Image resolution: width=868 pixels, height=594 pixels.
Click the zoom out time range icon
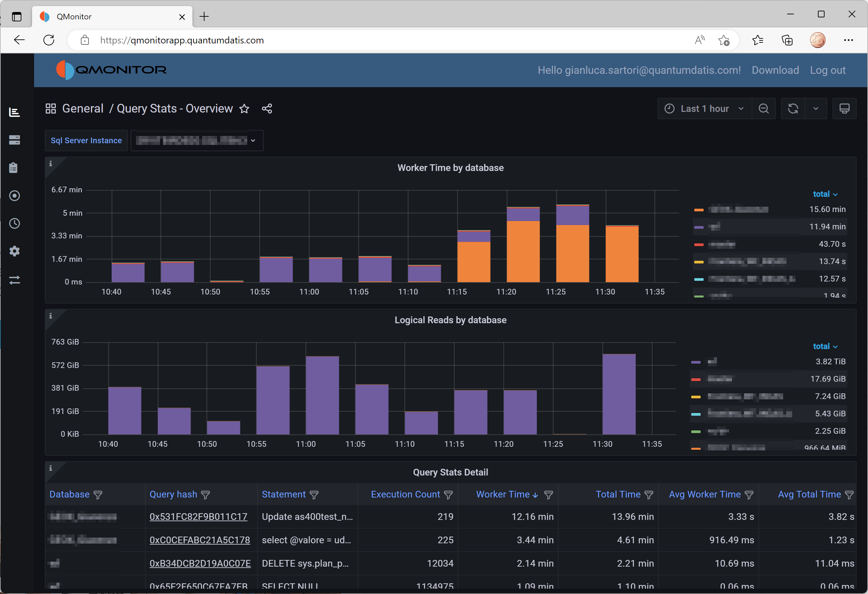[x=764, y=109]
